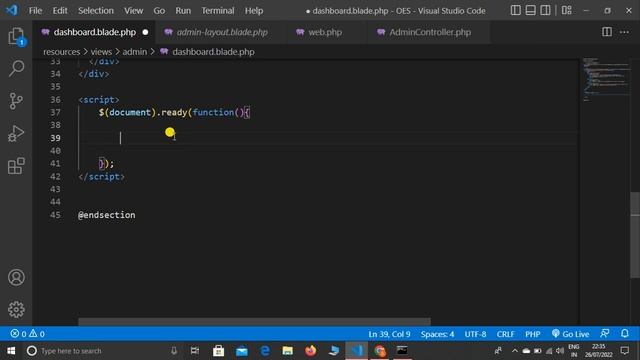
Task: Open the Edit menu
Action: click(x=60, y=11)
